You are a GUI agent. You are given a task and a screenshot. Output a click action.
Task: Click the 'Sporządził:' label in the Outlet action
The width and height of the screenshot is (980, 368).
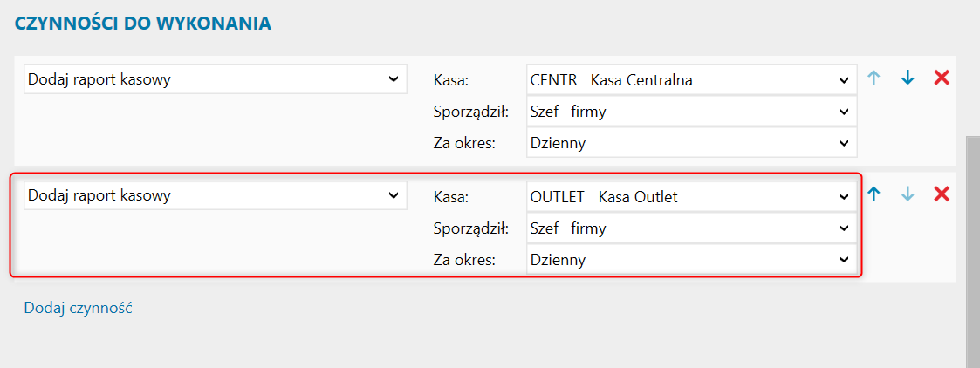[471, 228]
